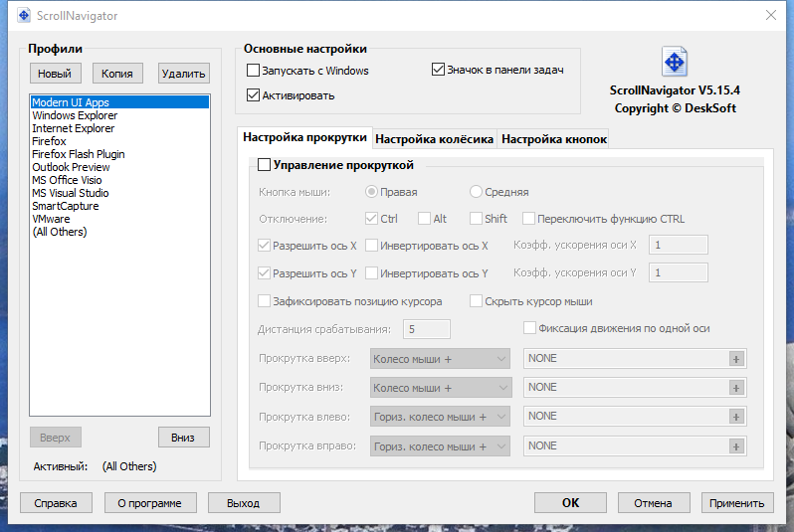Click the title bar ScrollNavigator icon
Viewport: 794px width, 532px height.
[x=24, y=16]
